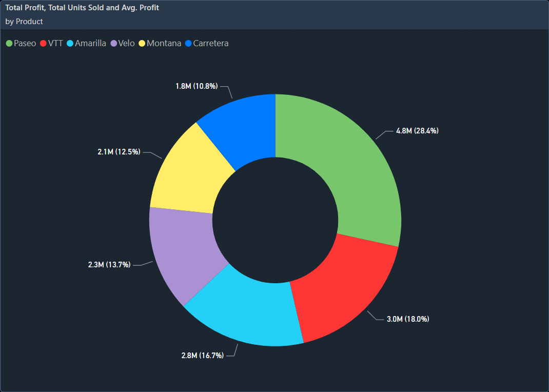Image resolution: width=549 pixels, height=392 pixels.
Task: Click the '4.8M (28.4%)' data label
Action: [x=417, y=130]
